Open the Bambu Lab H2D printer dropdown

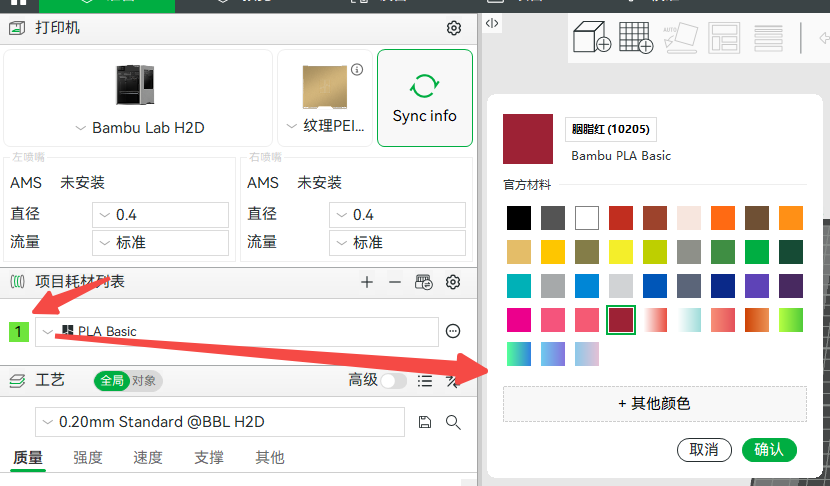140,128
